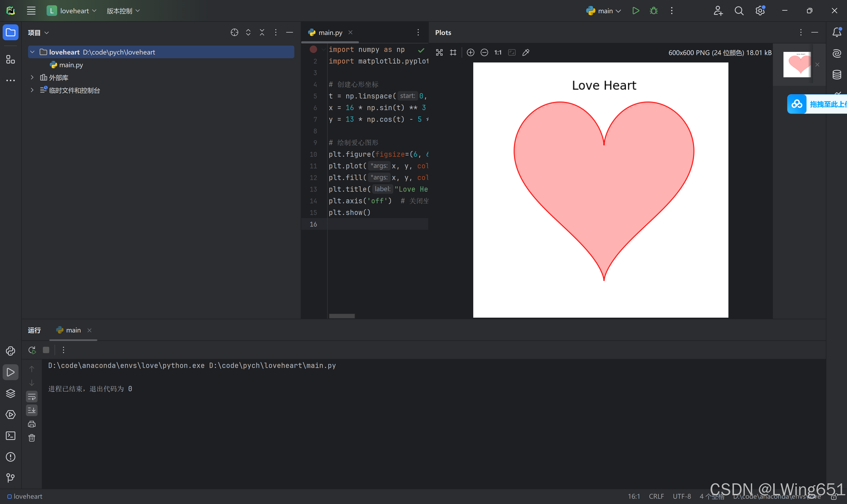847x504 pixels.
Task: Toggle scroll to end in the console
Action: point(32,410)
